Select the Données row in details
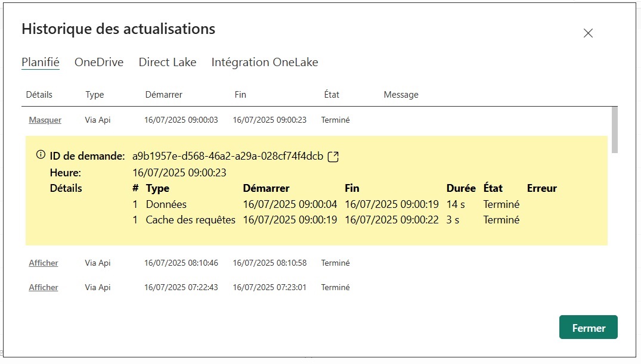Viewport: 641px width, 364px height. point(166,204)
